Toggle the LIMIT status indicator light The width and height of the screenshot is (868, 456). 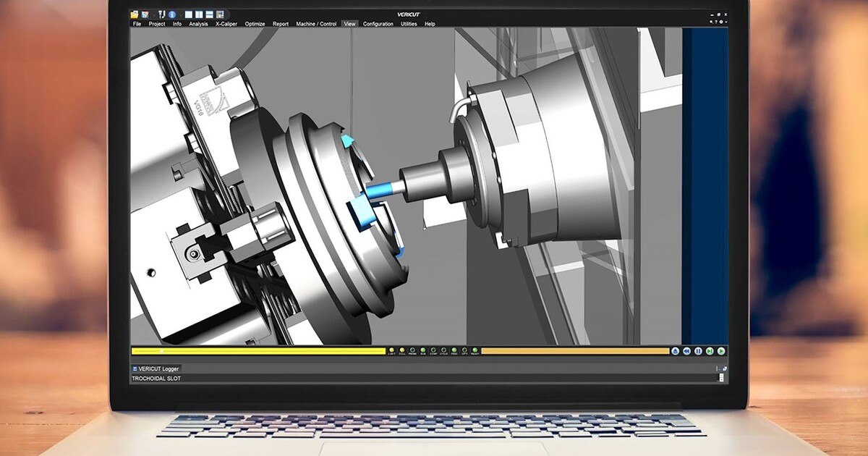(392, 351)
